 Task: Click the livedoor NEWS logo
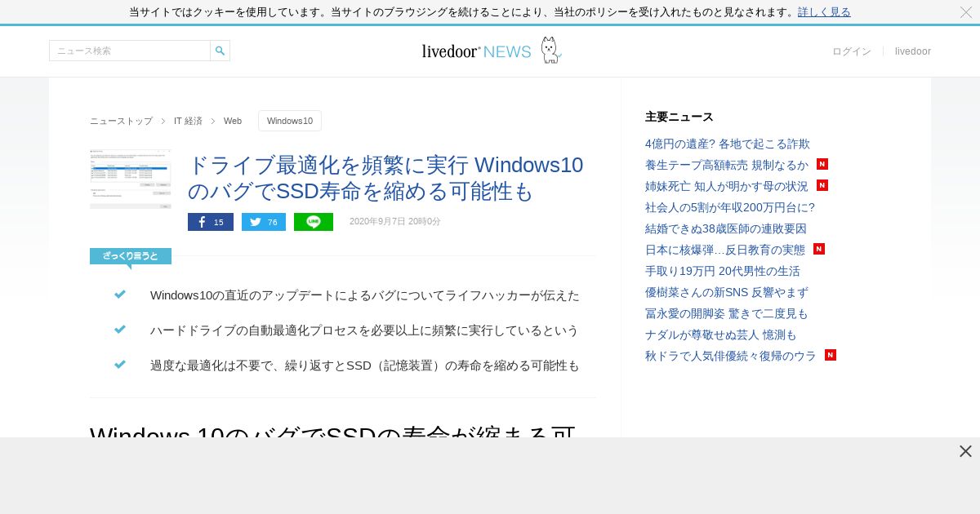491,51
